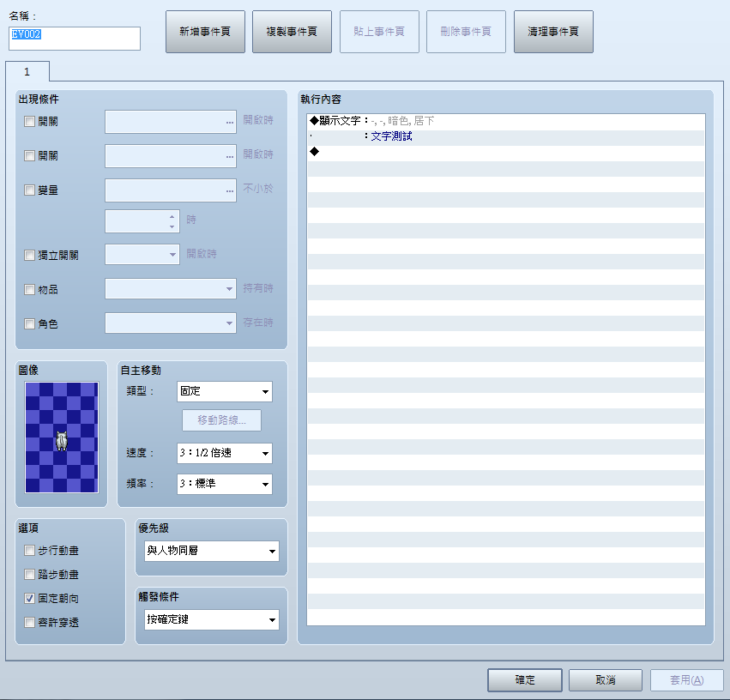Click the 貼上事件頁 button
Viewport: 730px width, 700px height.
tap(379, 32)
